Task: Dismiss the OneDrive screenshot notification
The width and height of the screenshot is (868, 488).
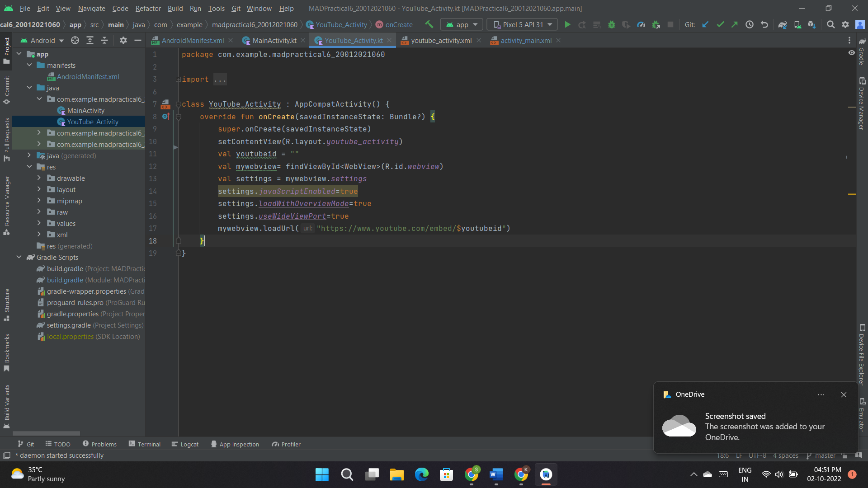Action: [844, 394]
